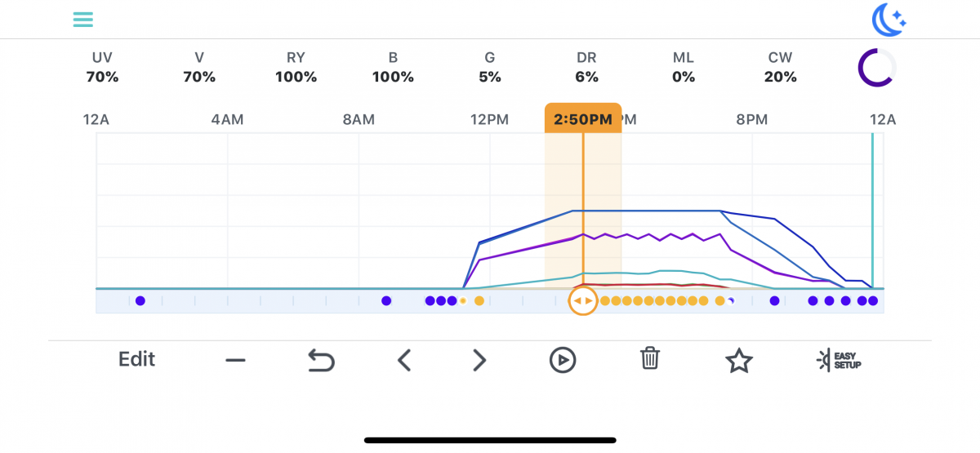Undo the last change
980x453 pixels.
click(x=321, y=360)
